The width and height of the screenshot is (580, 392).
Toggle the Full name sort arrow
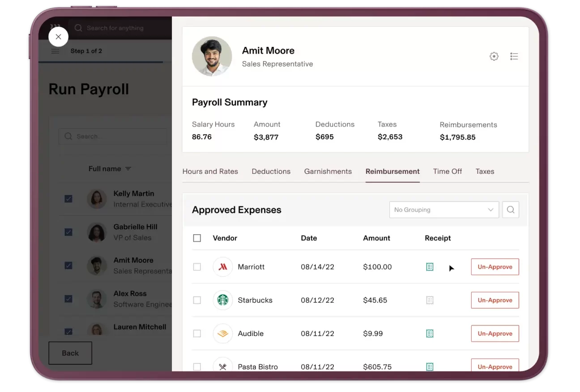point(128,169)
